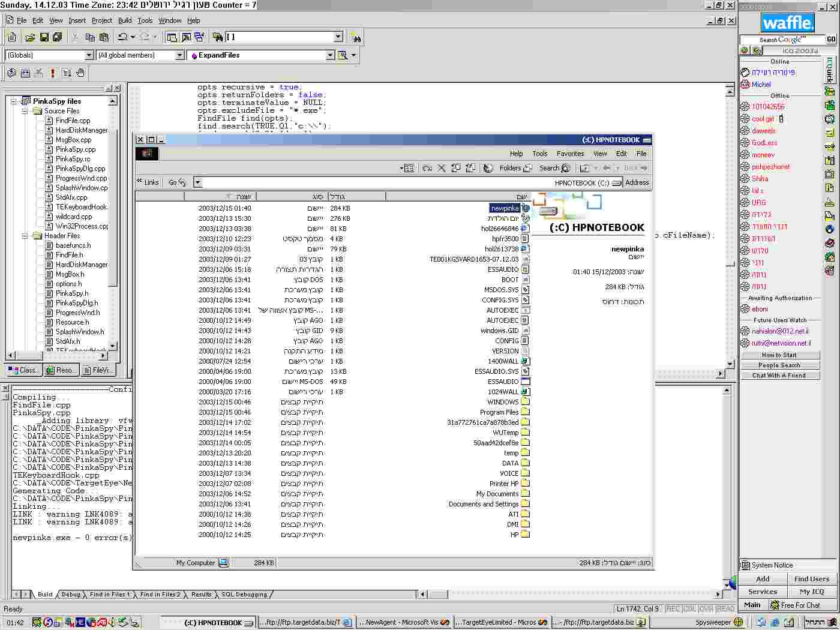Image resolution: width=840 pixels, height=630 pixels.
Task: Click the Copy To icon in HPNOTEBOOK toolbar
Action: point(456,168)
